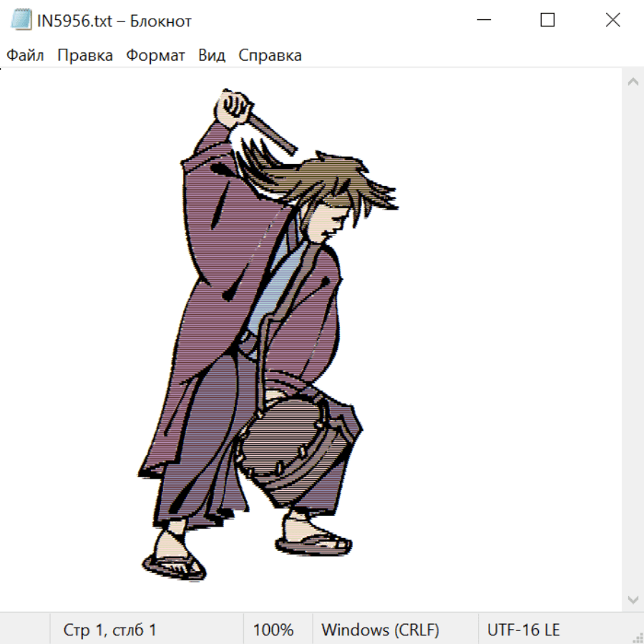This screenshot has width=644, height=644.
Task: Click the 100% zoom level in the status bar
Action: point(273,630)
